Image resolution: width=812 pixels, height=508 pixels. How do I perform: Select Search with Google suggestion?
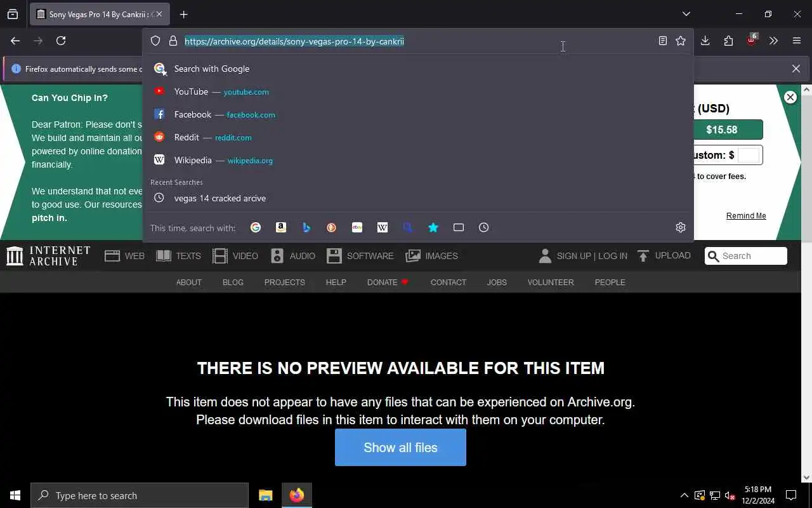coord(418,69)
